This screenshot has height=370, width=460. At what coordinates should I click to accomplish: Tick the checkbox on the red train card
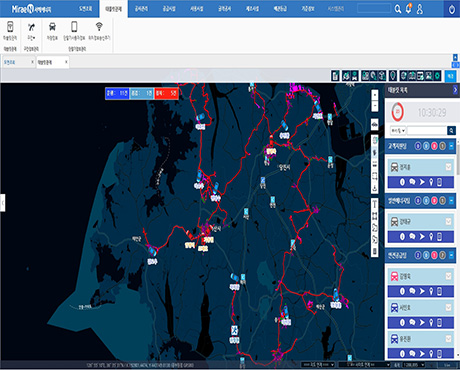tap(448, 276)
